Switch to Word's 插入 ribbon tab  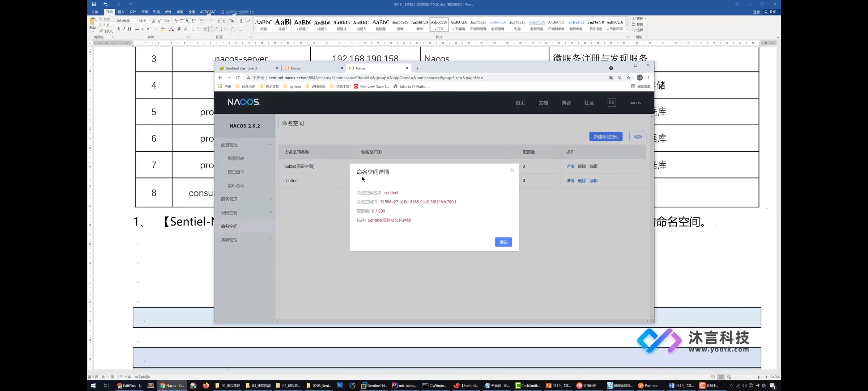point(121,12)
